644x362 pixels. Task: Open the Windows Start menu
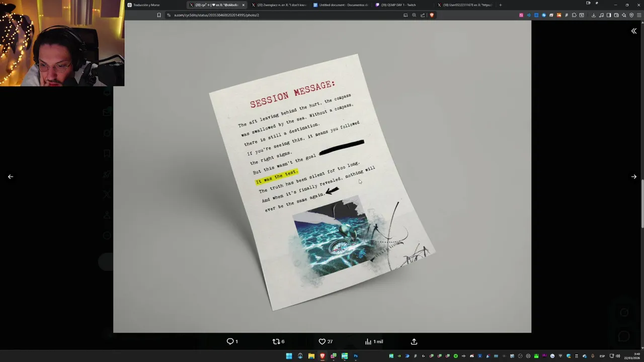pos(289,356)
